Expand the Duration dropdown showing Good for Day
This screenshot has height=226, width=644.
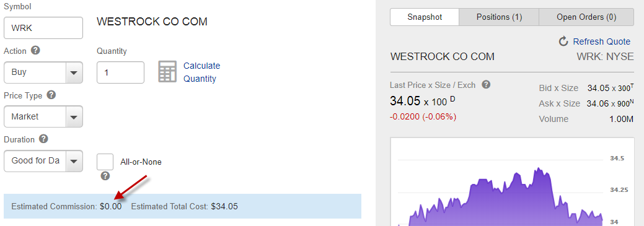point(43,161)
